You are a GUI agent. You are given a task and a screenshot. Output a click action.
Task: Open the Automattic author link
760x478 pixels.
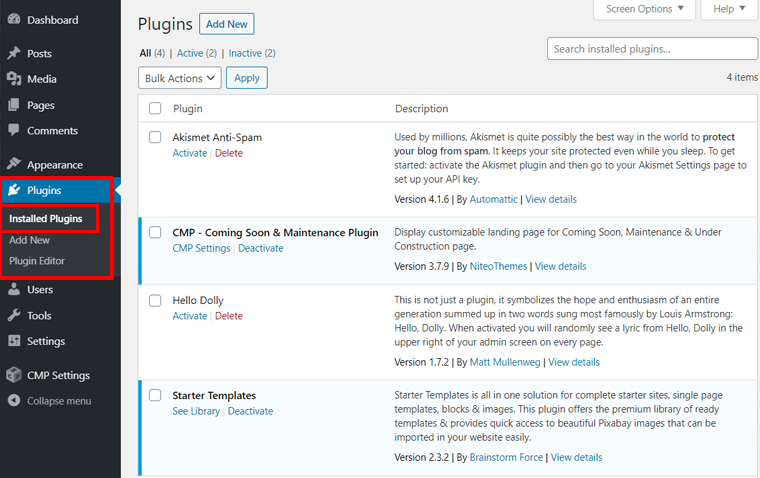(x=493, y=199)
